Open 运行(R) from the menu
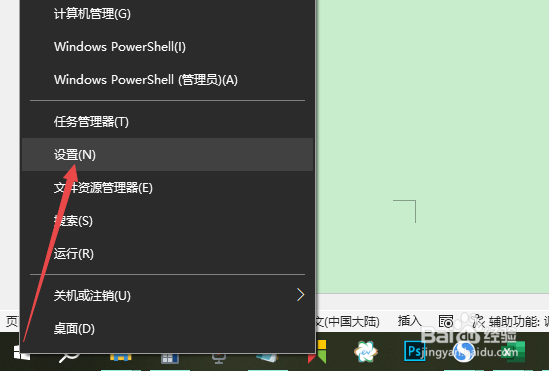Screen dimensions: 549x371 (x=167, y=253)
